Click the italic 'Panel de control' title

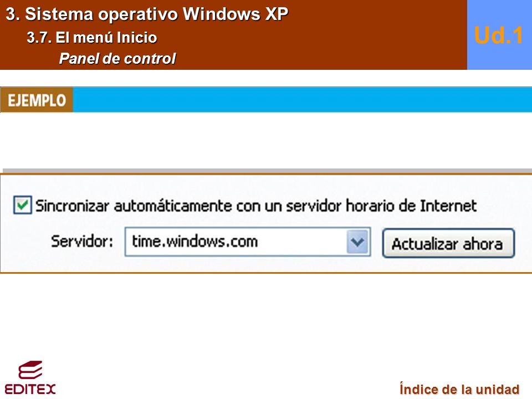coord(117,58)
